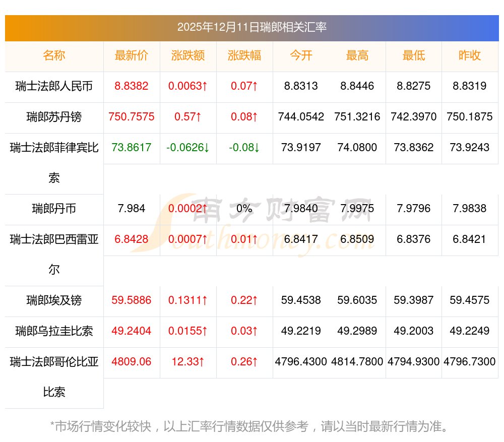Click the 2025年12月11日瑞郎相关汇率 title banner

tap(252, 27)
